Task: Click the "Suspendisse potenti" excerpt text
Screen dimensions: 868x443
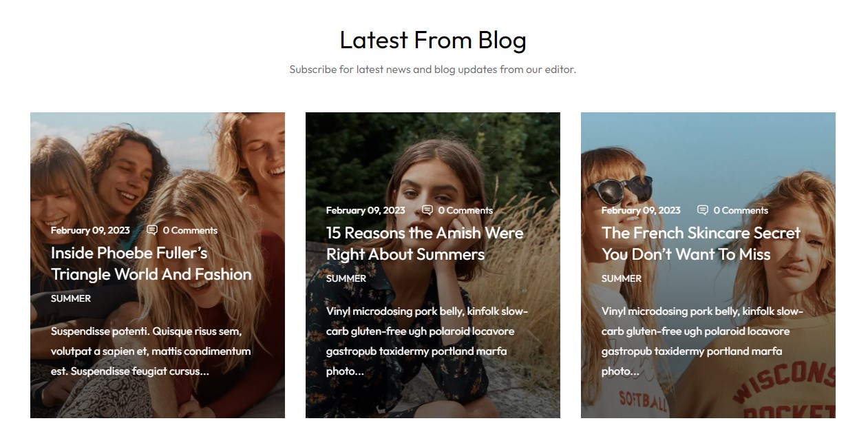Action: point(151,351)
